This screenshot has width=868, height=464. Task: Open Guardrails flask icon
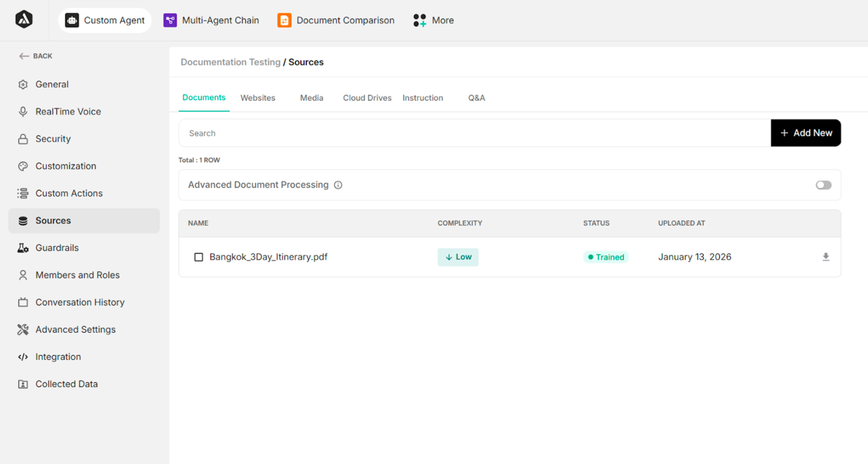pyautogui.click(x=23, y=248)
